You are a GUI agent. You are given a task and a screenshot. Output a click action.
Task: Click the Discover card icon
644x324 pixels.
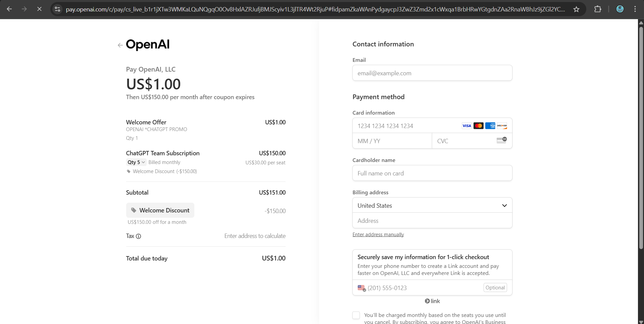(x=502, y=126)
